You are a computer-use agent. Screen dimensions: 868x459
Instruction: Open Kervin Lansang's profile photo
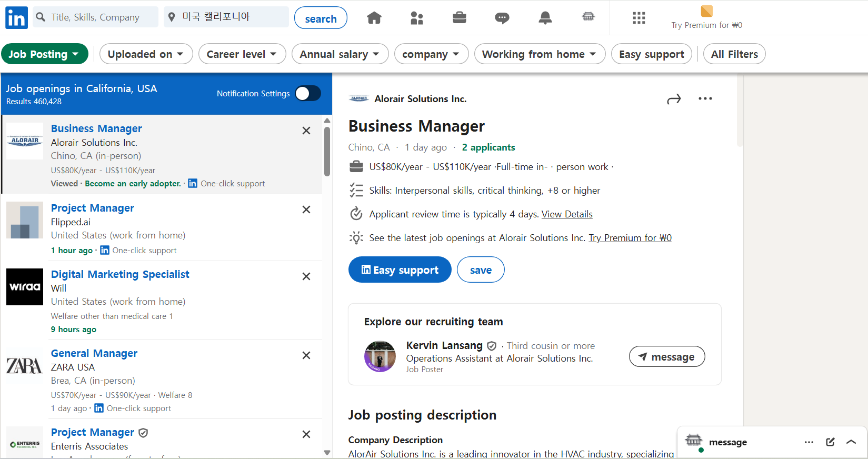coord(380,356)
